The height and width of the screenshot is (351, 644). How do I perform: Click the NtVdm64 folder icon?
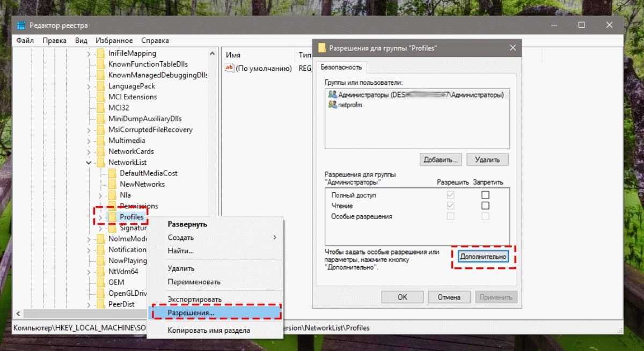pyautogui.click(x=100, y=272)
